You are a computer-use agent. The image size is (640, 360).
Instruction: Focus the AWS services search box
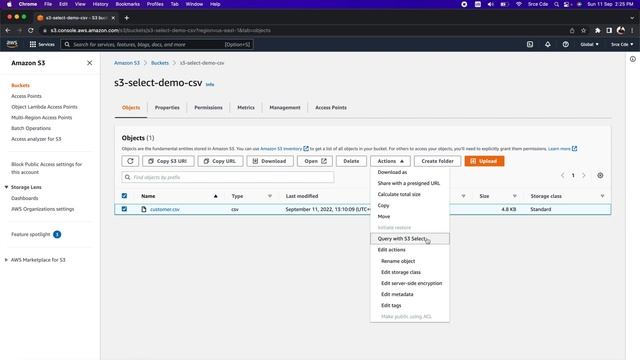coord(157,44)
